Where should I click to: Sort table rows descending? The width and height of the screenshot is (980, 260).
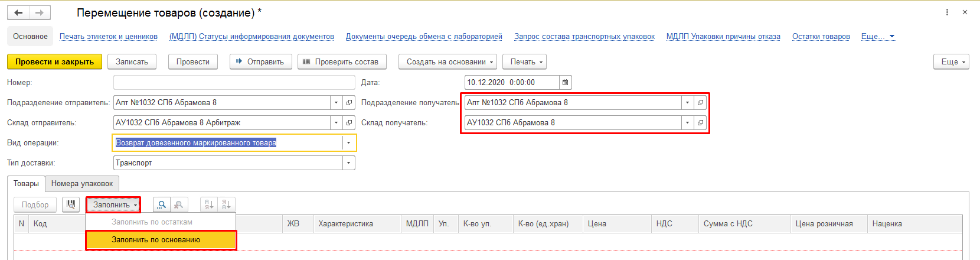[226, 204]
